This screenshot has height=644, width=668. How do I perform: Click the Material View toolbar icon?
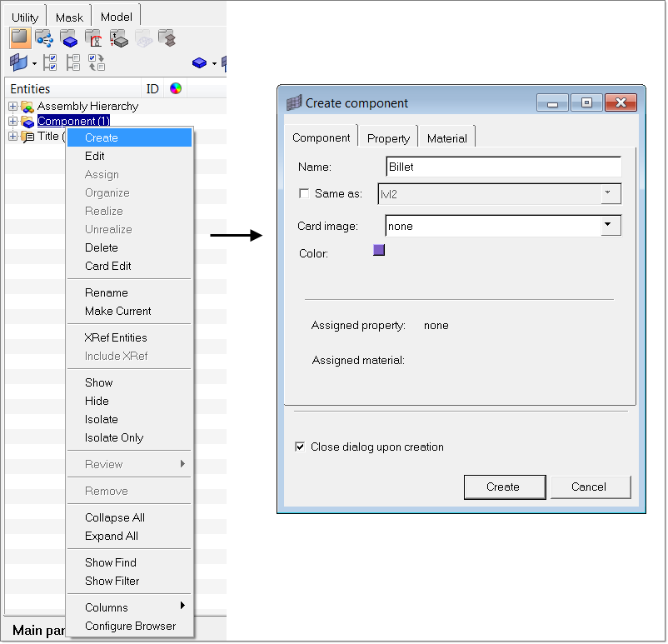point(93,37)
